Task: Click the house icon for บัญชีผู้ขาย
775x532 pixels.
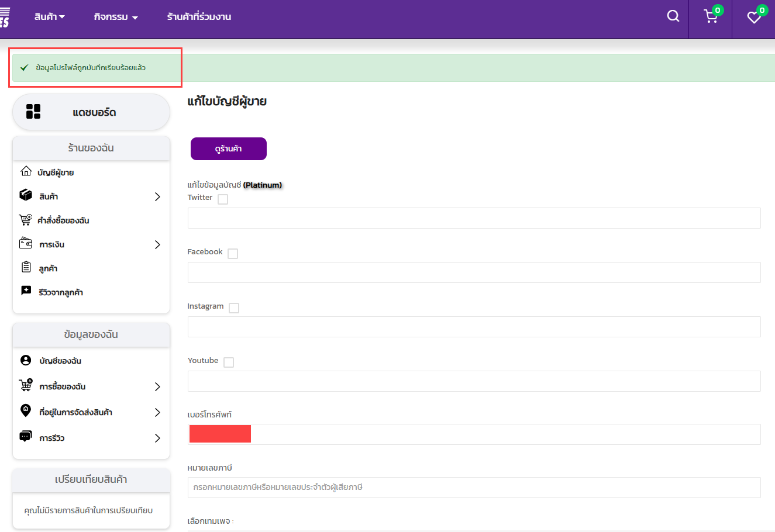Action: tap(26, 171)
